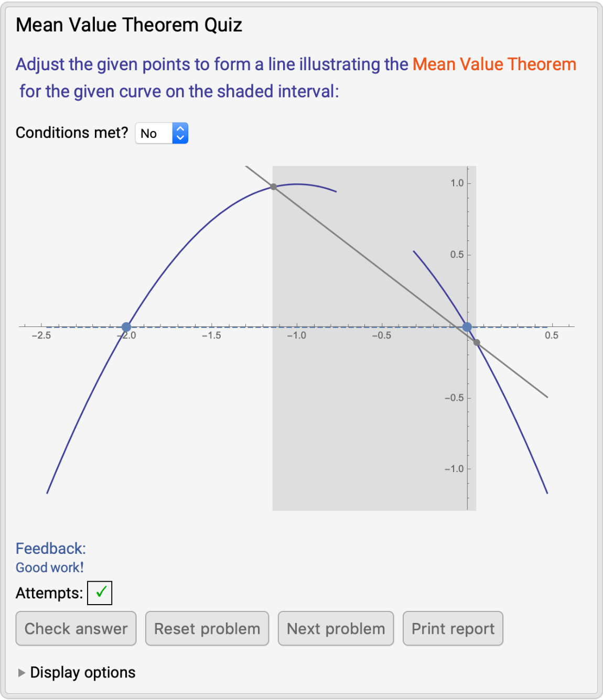This screenshot has width=603, height=700.
Task: Grab the gray line point near curve's peak
Action: [274, 187]
